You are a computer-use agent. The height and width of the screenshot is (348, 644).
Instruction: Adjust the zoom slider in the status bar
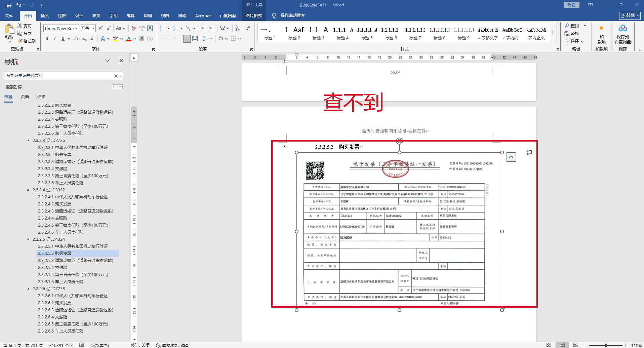[x=606, y=345]
